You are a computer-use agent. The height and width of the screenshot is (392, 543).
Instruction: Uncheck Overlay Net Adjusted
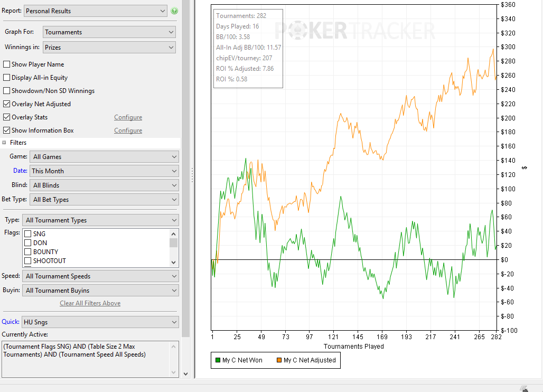6,104
